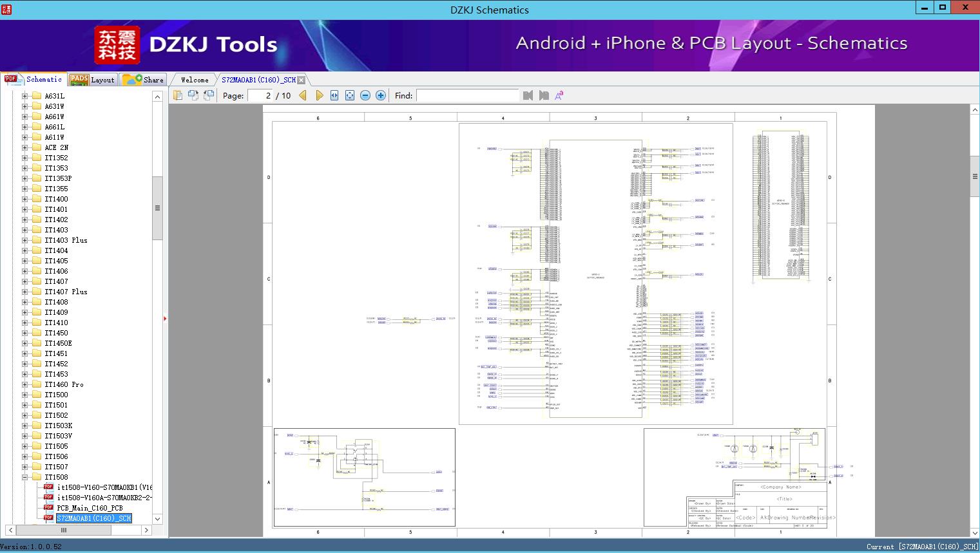Expand the IT1503K folder
The height and width of the screenshot is (553, 980).
(x=24, y=426)
